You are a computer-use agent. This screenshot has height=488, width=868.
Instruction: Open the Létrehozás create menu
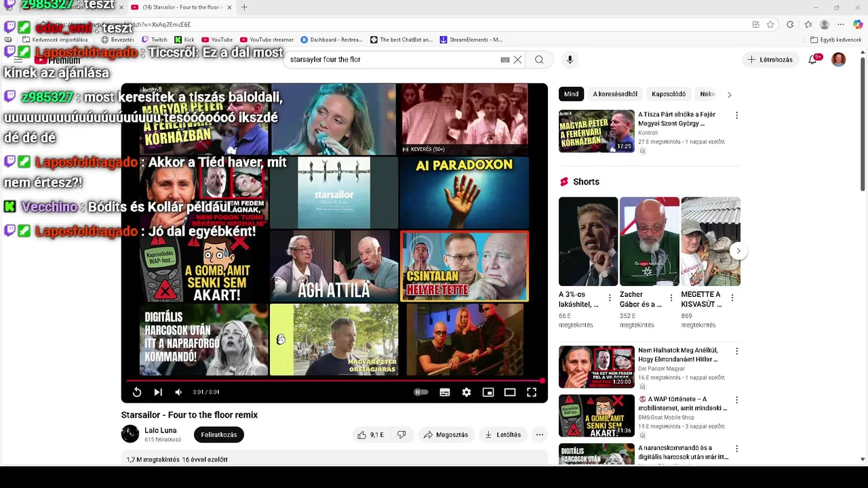770,60
